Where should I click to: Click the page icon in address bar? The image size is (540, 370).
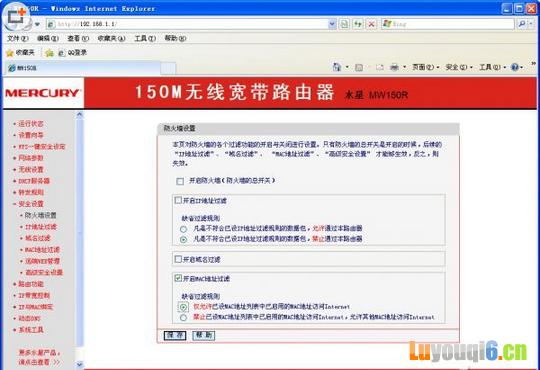pyautogui.click(x=51, y=24)
